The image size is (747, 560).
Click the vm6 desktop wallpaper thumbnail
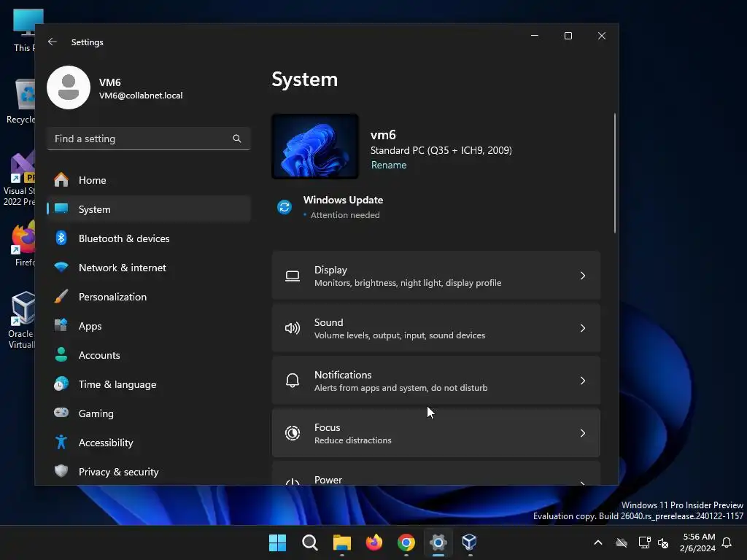click(x=315, y=146)
